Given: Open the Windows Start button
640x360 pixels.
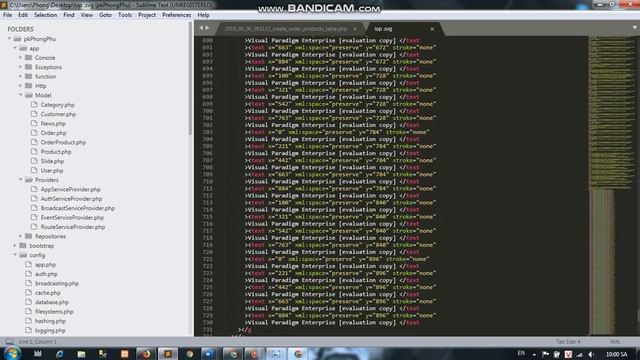Looking at the screenshot, I should click(x=11, y=353).
